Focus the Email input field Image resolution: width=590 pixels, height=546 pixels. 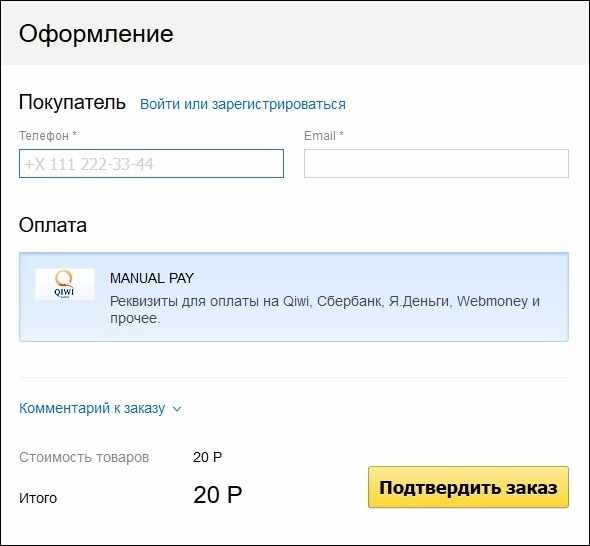436,164
